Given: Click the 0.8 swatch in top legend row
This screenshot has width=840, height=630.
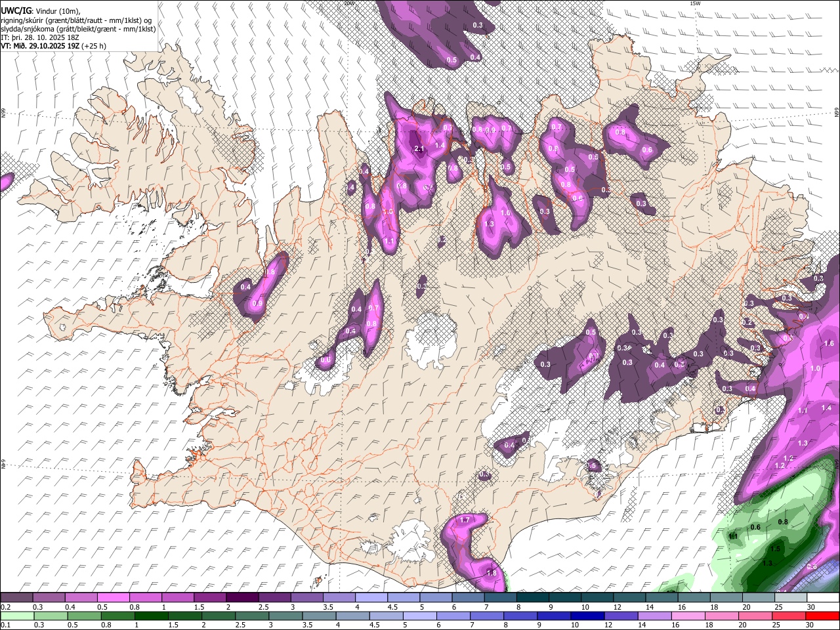Looking at the screenshot, I should point(146,598).
